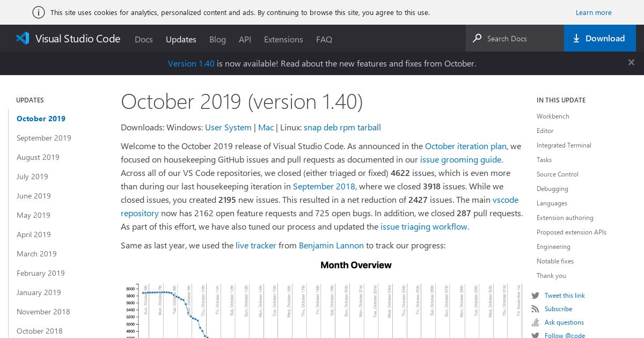Screen dimensions: 644x338
Task: Open the FAQ navigation item
Action: pos(324,39)
